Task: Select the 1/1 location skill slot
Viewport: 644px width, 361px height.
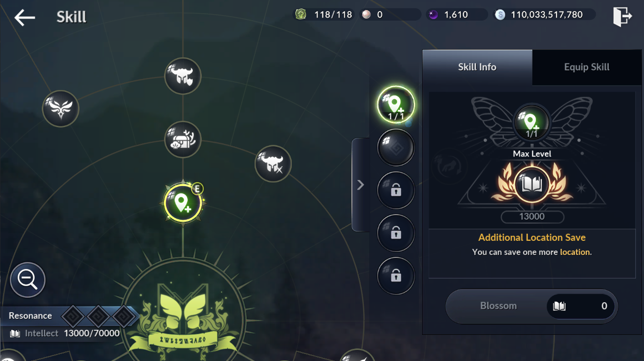Action: click(x=396, y=105)
